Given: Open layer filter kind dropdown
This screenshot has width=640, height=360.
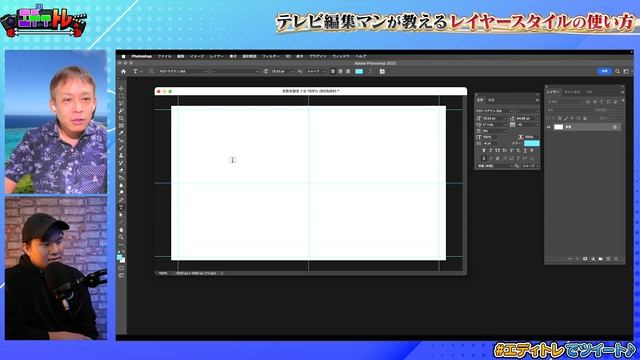Looking at the screenshot, I should (x=565, y=102).
